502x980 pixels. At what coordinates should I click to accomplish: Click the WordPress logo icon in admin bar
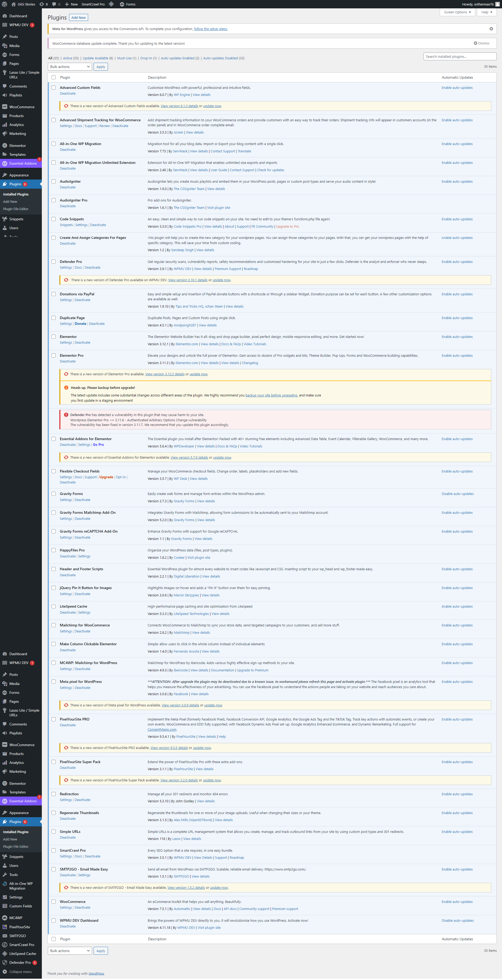[4, 4]
